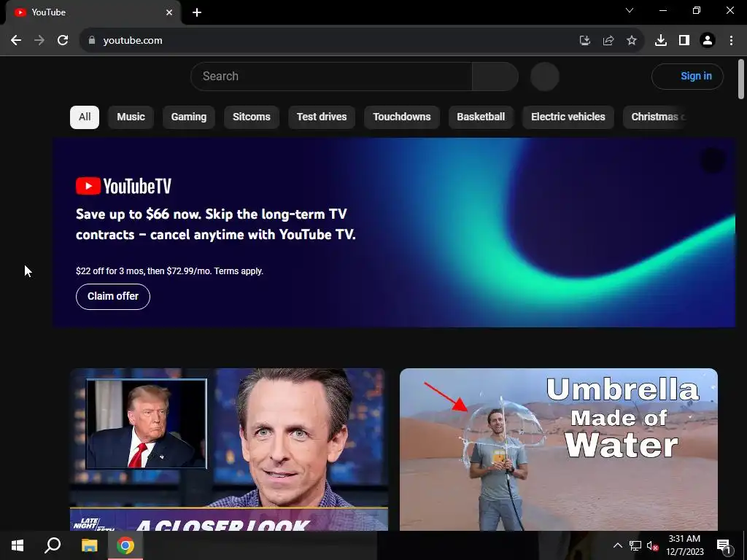Open Windows taskbar search
Image resolution: width=747 pixels, height=560 pixels.
coord(53,545)
